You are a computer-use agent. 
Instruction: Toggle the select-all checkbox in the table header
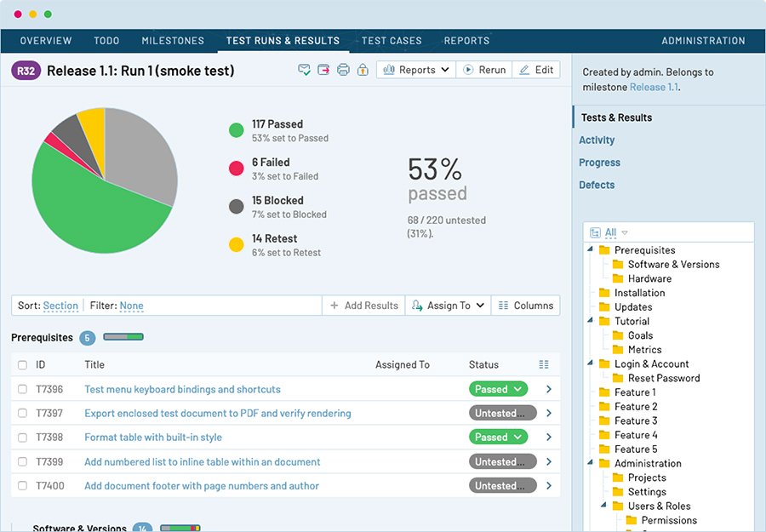21,364
